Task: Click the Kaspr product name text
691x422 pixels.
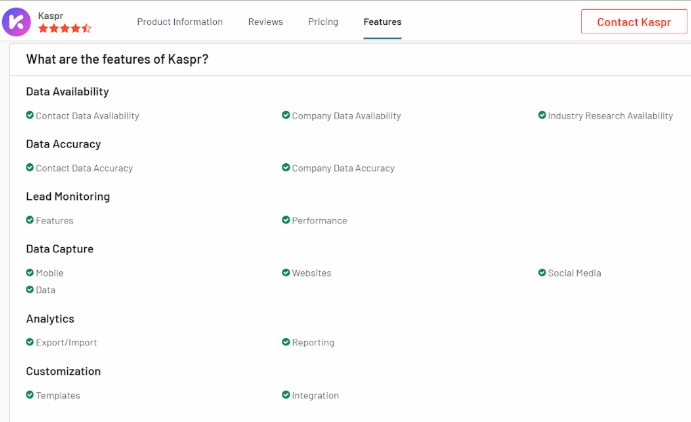Action: coord(50,16)
